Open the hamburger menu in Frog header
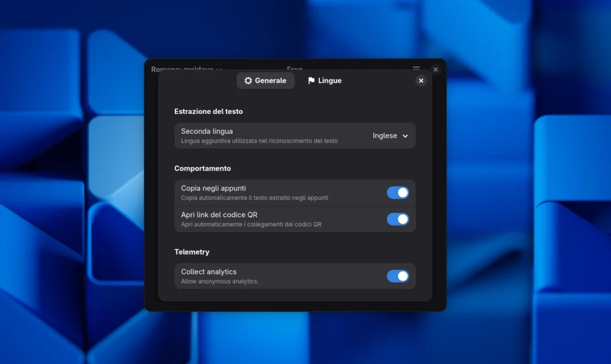The height and width of the screenshot is (364, 611). (x=416, y=69)
